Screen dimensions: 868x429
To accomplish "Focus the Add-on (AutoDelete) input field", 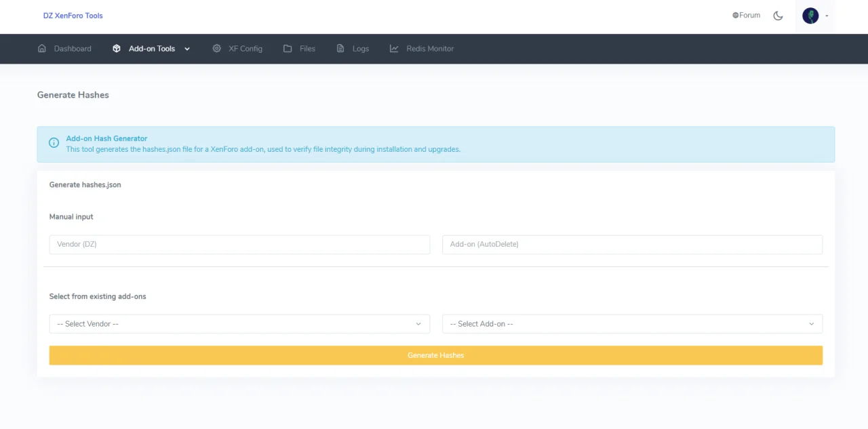I will [632, 245].
